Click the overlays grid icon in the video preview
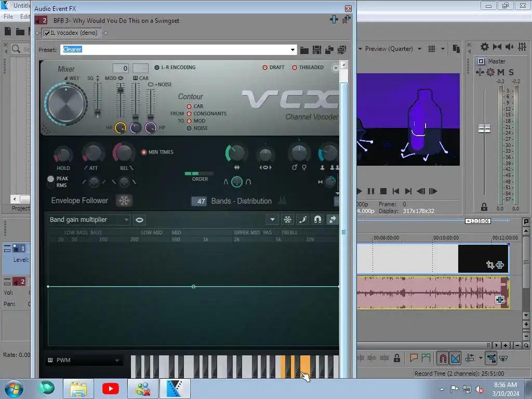Image resolution: width=532 pixels, height=399 pixels. coord(432,49)
